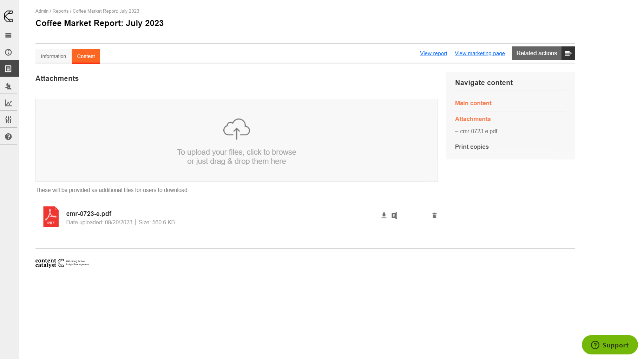This screenshot has width=644, height=359.
Task: Switch to the Information tab
Action: (x=53, y=56)
